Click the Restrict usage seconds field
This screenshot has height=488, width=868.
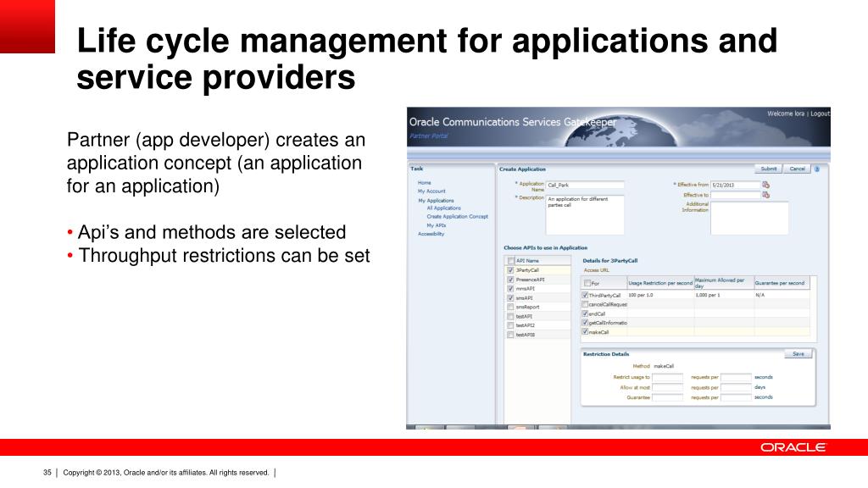click(736, 377)
